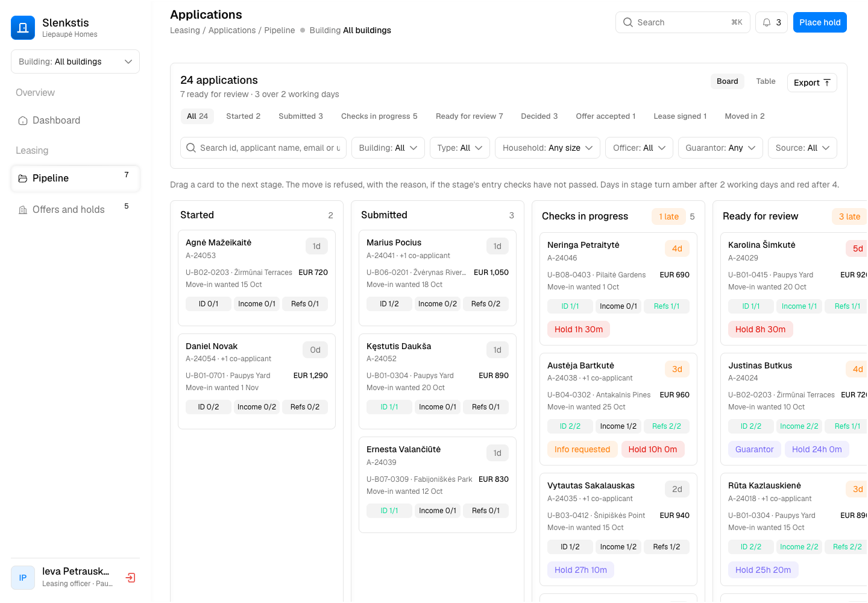
Task: Switch to Table view
Action: 766,81
